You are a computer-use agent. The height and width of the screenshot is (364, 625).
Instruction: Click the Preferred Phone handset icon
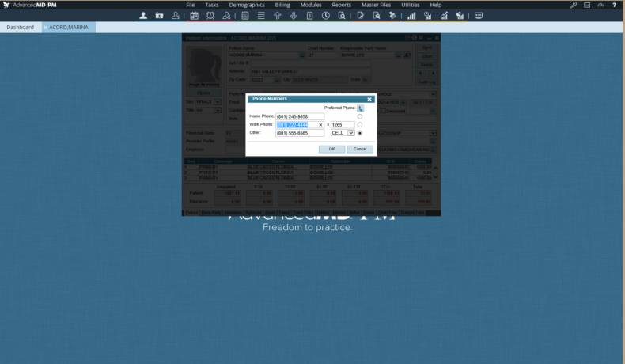point(360,108)
